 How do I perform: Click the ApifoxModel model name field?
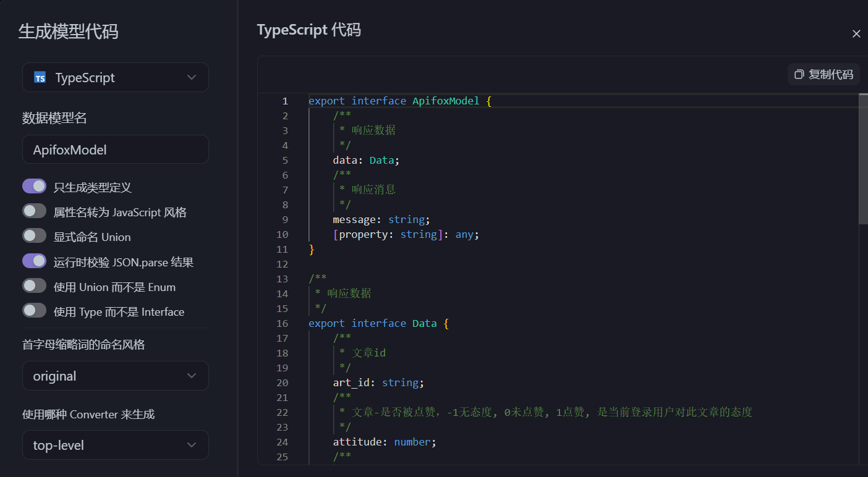(x=116, y=150)
